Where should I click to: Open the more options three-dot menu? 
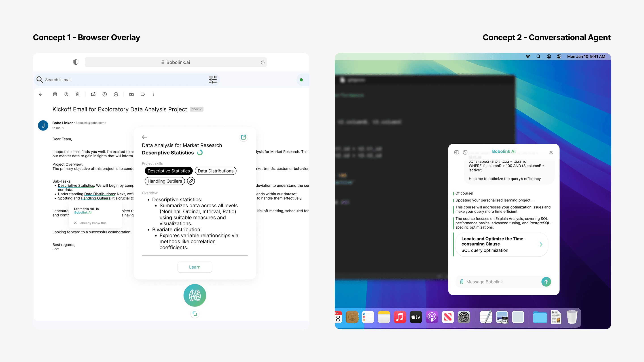click(x=153, y=94)
